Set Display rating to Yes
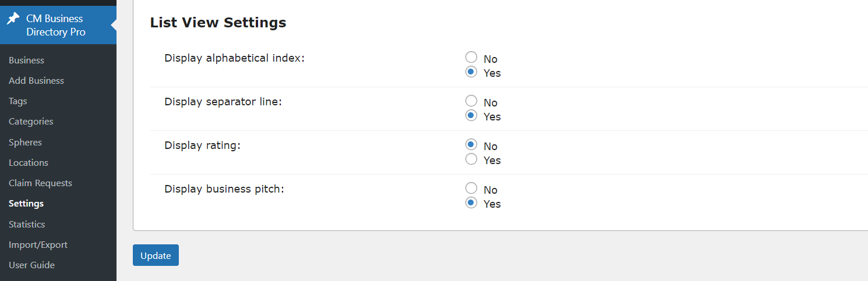This screenshot has width=868, height=281. (471, 159)
